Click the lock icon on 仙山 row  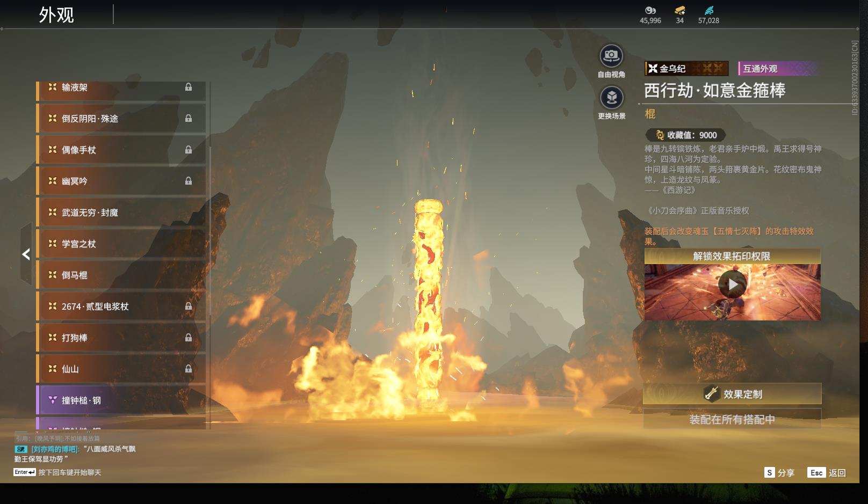click(x=189, y=369)
